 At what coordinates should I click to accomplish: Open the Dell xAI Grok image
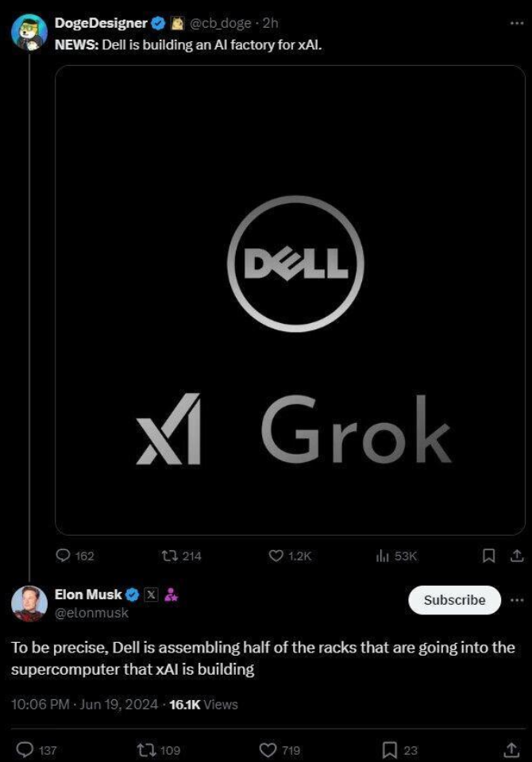tap(290, 300)
